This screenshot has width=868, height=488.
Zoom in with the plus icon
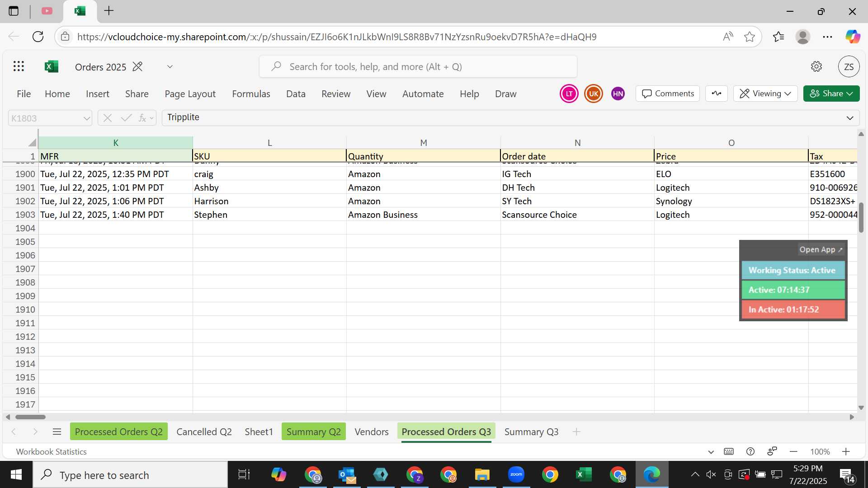846,451
